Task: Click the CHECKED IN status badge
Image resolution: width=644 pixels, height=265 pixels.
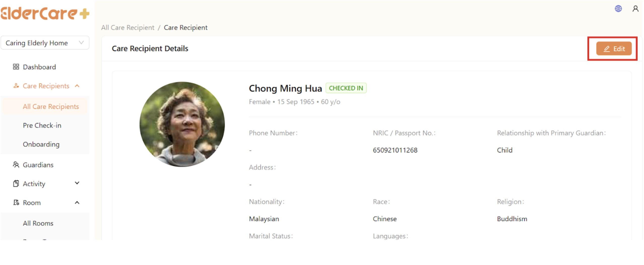Action: [346, 88]
